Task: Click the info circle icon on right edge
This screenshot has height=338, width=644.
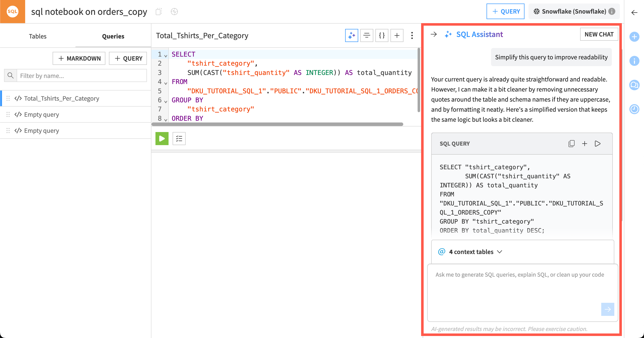Action: coord(634,61)
